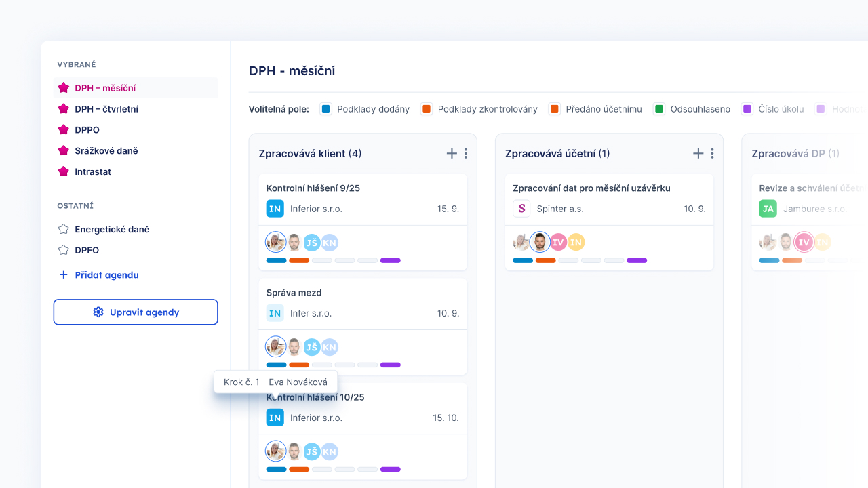Click the Přidat agendu link

(106, 275)
